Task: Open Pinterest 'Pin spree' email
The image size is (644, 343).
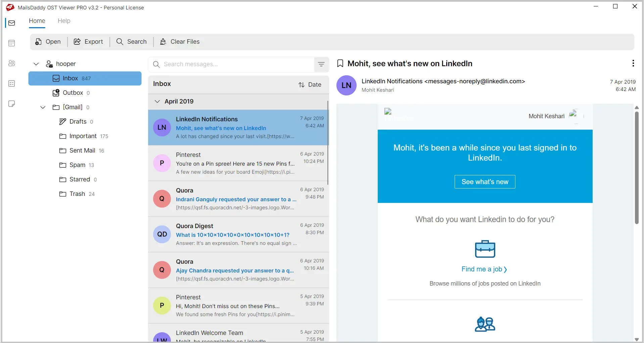Action: pyautogui.click(x=238, y=163)
